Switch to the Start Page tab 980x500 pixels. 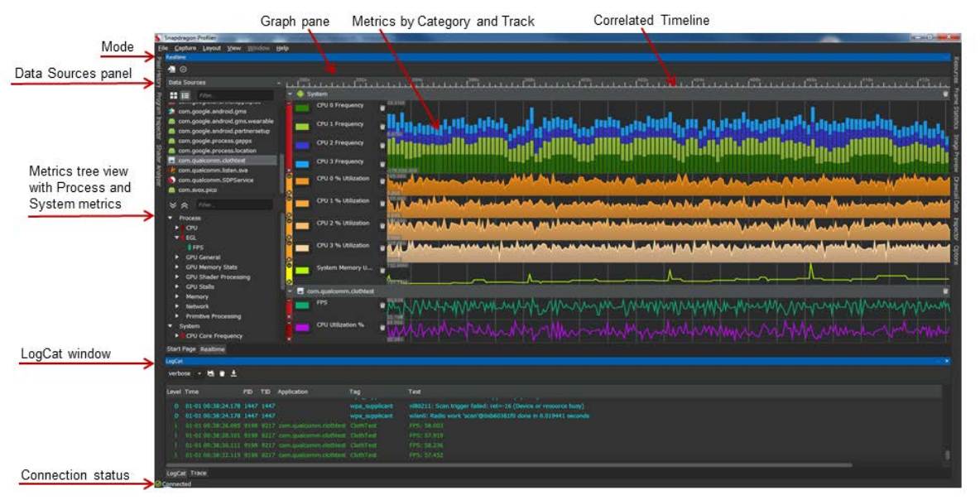(181, 349)
